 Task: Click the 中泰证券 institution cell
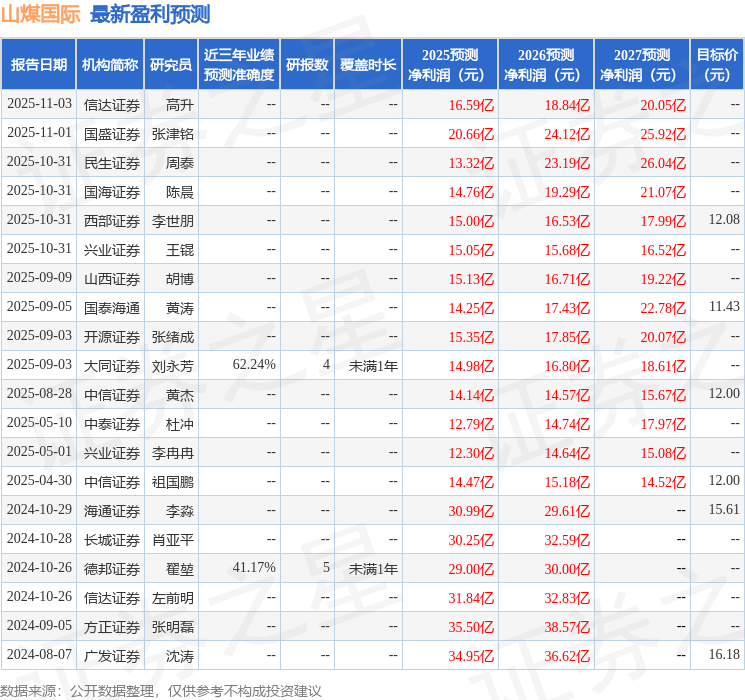(112, 424)
